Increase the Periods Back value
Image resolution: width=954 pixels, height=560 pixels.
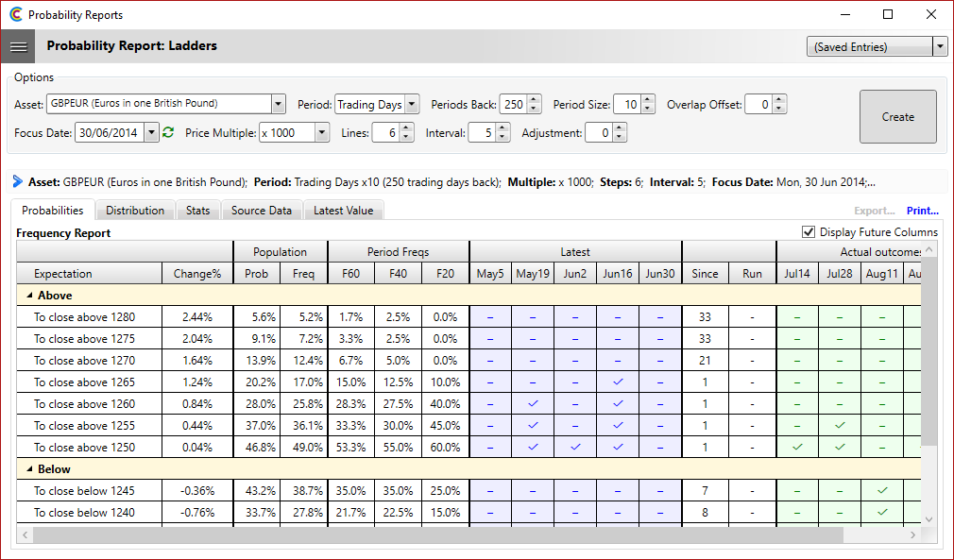pos(535,100)
